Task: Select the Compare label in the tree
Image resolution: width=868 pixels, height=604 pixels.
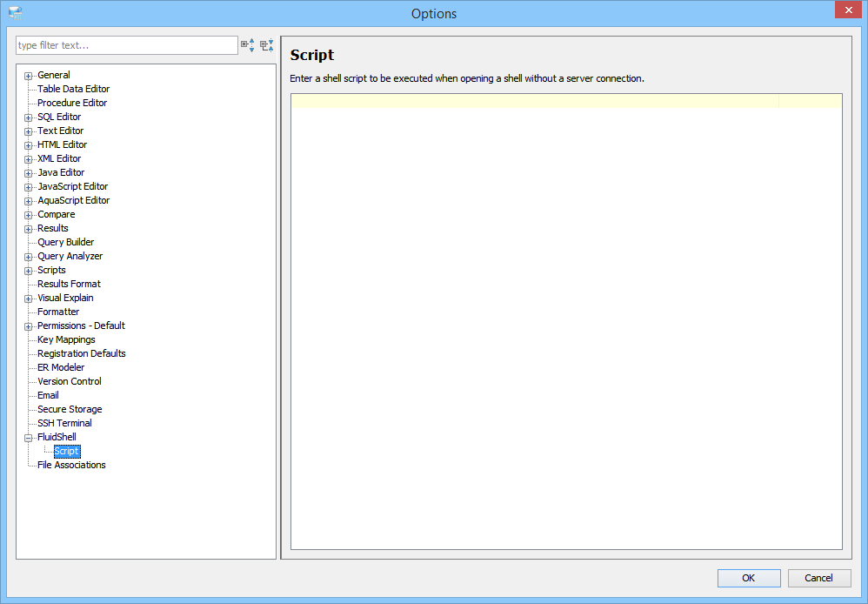Action: click(x=56, y=214)
